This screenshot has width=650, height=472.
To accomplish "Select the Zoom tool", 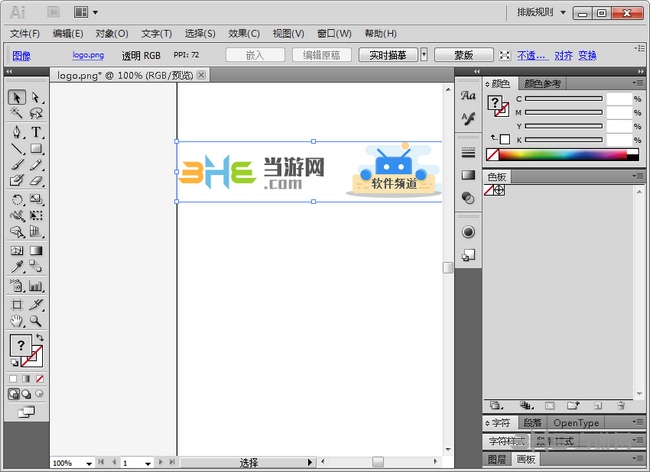I will pyautogui.click(x=36, y=321).
